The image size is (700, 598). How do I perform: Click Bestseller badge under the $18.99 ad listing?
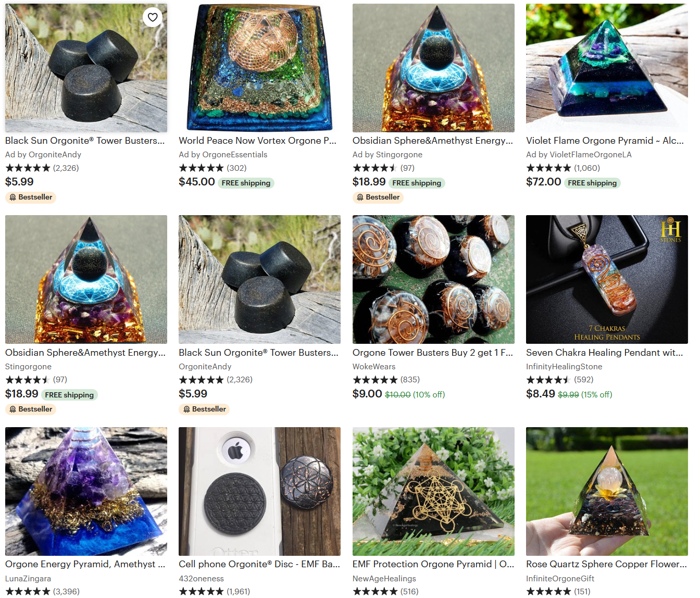378,197
